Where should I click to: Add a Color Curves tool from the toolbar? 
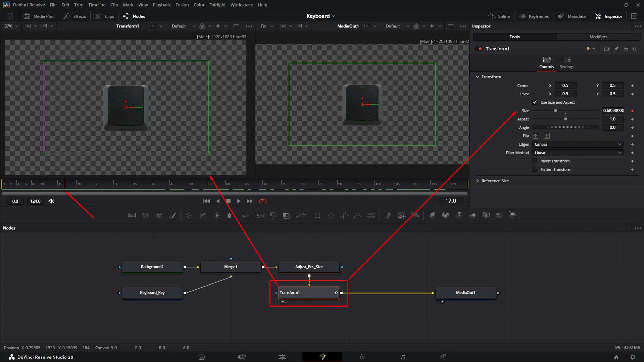203,215
